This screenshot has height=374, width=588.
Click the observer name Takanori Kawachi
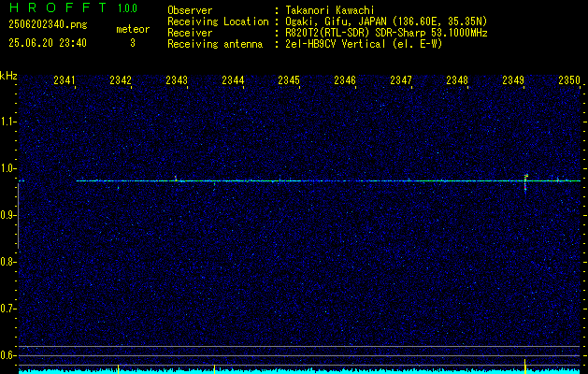pos(330,10)
